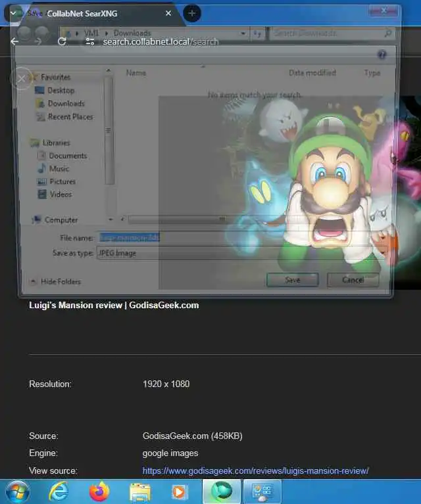Click the magnifier icon in Search Downloads
Image resolution: width=421 pixels, height=504 pixels.
[388, 33]
